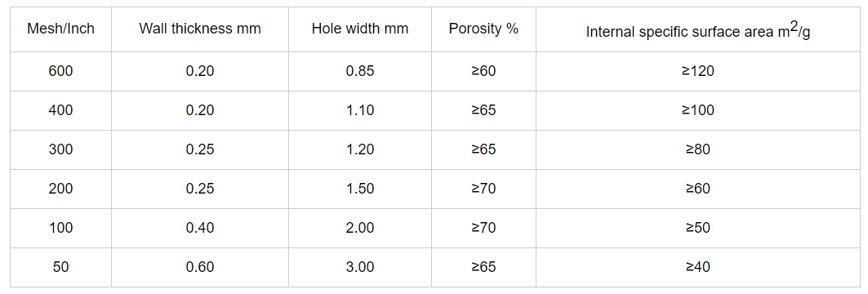Click the Hole width mm header

click(360, 29)
